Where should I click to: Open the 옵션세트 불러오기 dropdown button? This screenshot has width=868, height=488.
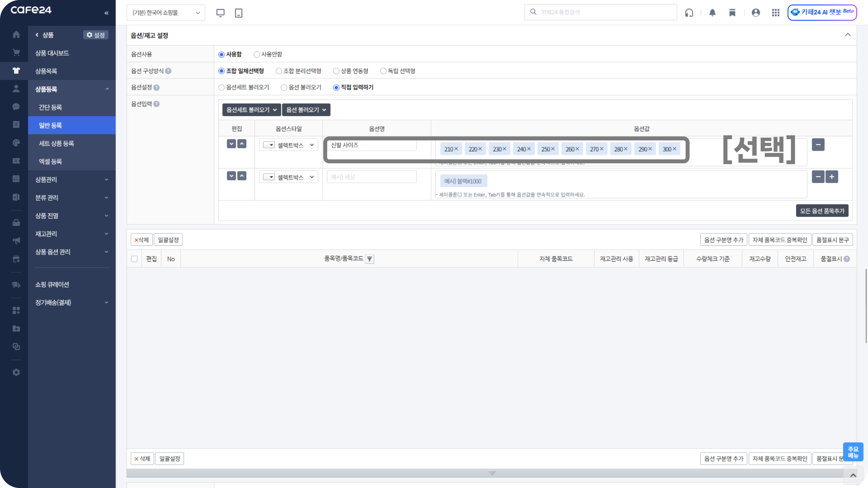click(251, 110)
